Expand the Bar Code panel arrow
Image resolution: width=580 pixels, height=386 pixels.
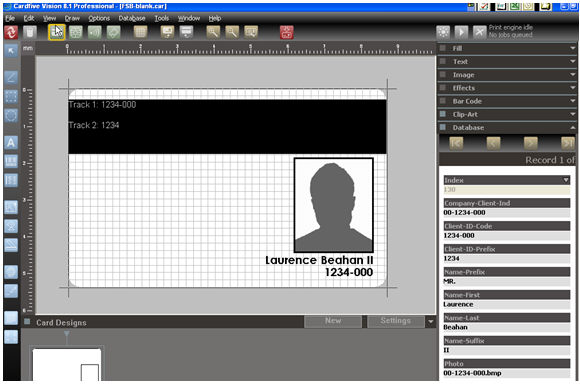pos(573,101)
